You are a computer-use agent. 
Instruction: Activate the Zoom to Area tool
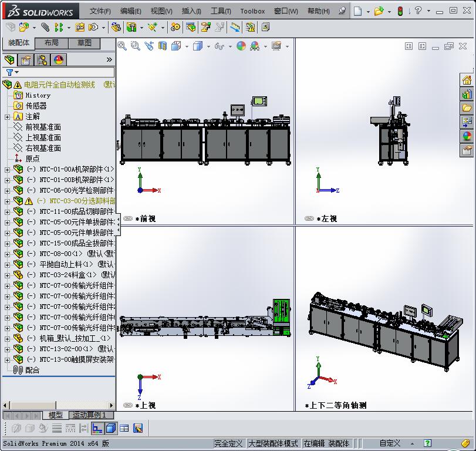point(136,46)
